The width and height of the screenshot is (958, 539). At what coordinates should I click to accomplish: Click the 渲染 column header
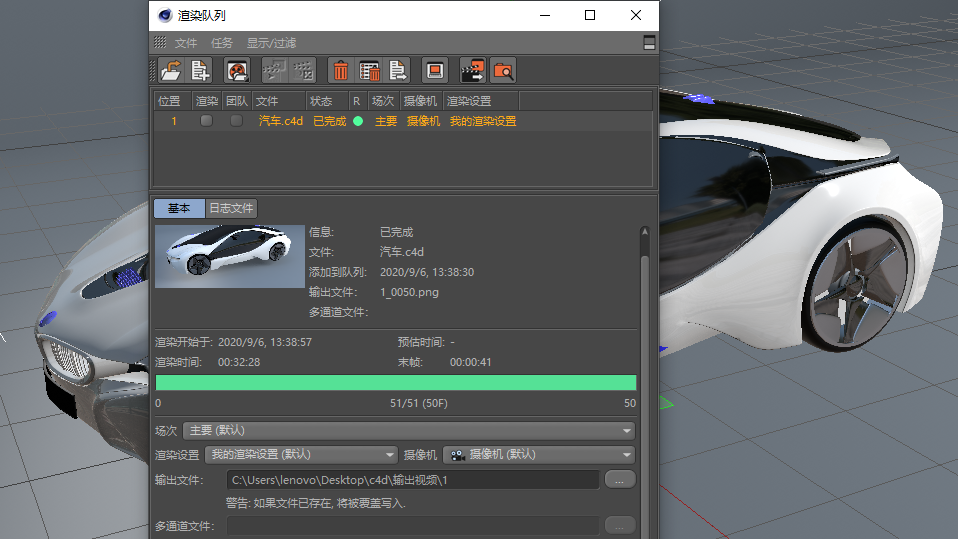(x=207, y=101)
